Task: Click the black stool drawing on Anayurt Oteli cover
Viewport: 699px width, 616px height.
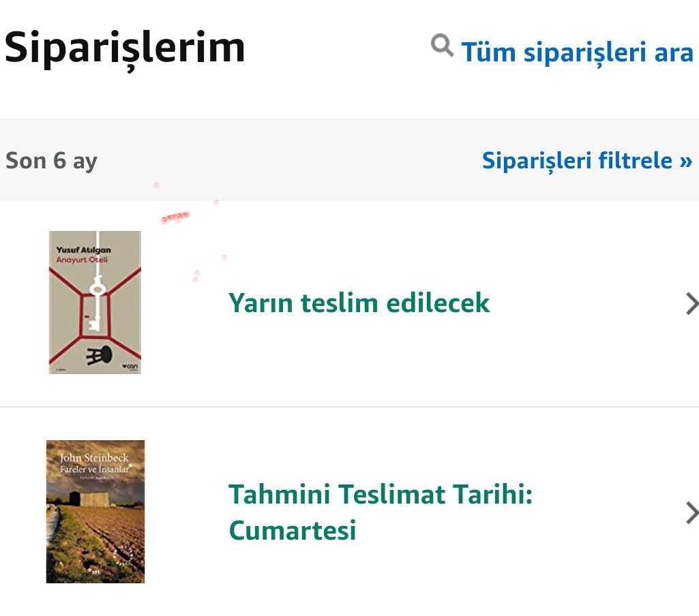Action: click(99, 353)
